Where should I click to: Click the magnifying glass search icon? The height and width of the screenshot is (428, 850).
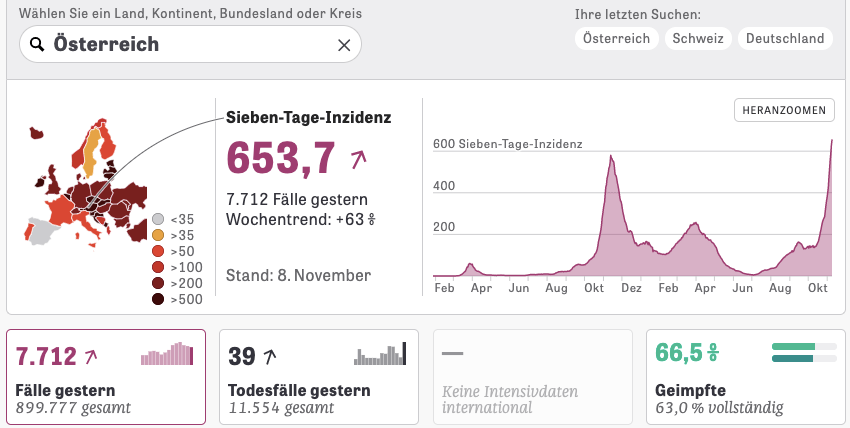pos(37,44)
